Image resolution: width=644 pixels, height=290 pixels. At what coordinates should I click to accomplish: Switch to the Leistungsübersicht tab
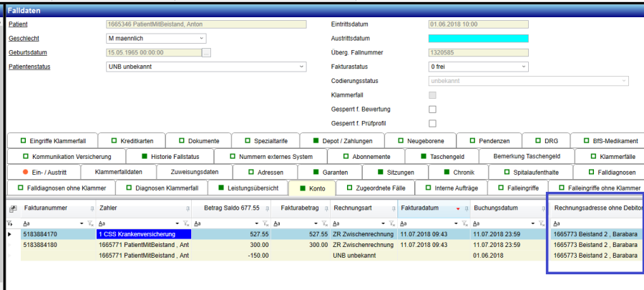[247, 188]
